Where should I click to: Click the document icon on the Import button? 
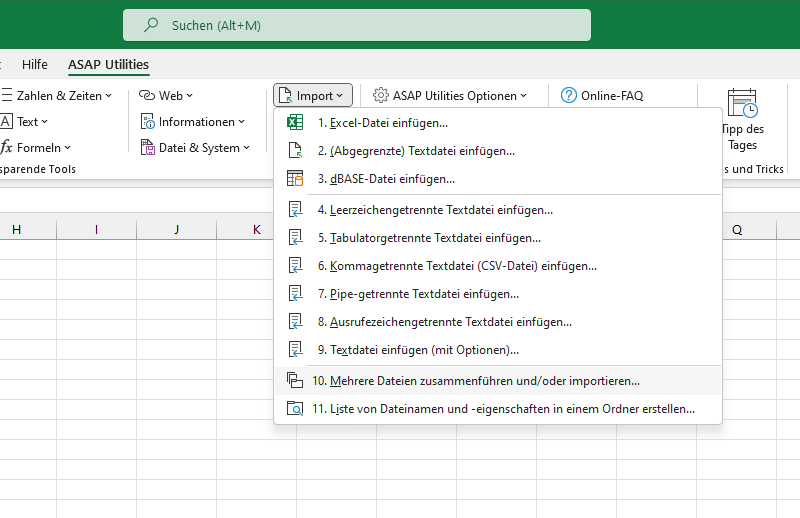click(x=285, y=95)
